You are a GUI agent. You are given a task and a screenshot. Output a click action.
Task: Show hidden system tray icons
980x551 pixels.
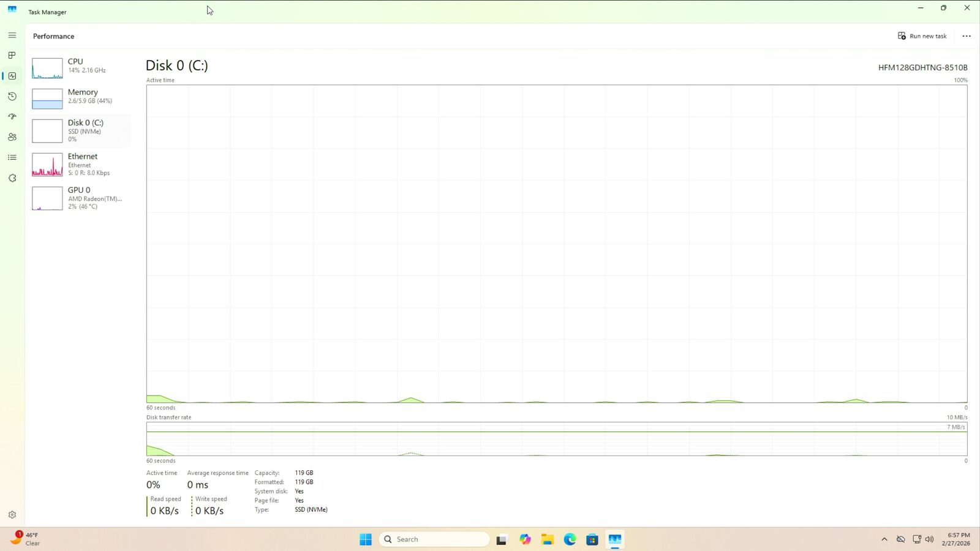tap(884, 539)
